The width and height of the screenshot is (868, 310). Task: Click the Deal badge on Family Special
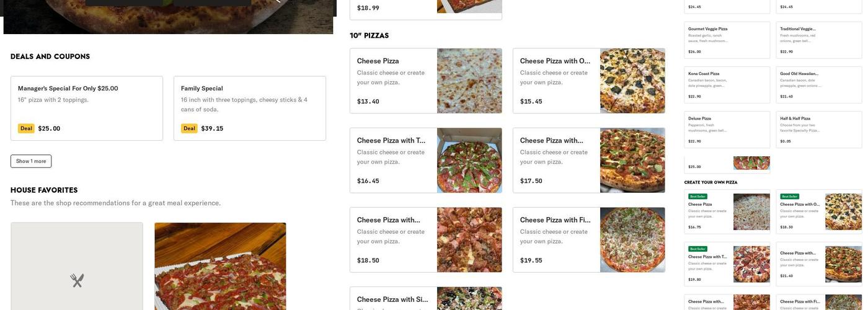[189, 128]
